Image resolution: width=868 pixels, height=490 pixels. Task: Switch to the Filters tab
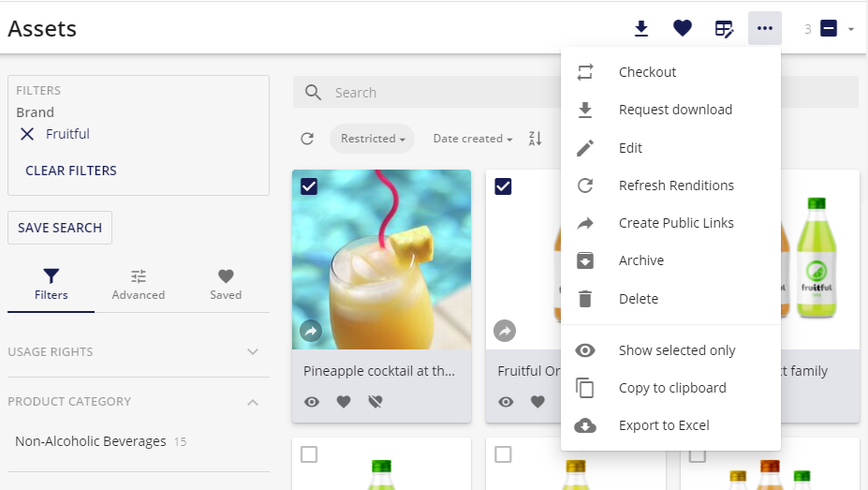pos(51,285)
